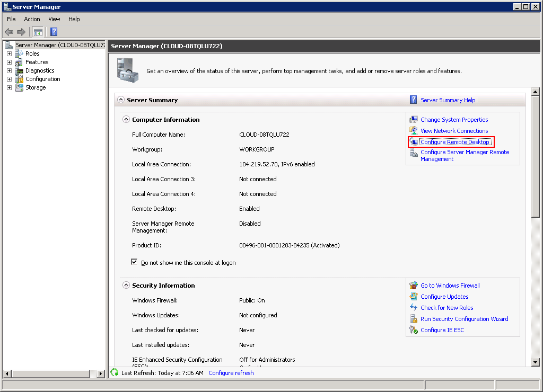Click the Diagnostics icon in tree
This screenshot has height=392, width=543.
[19, 70]
